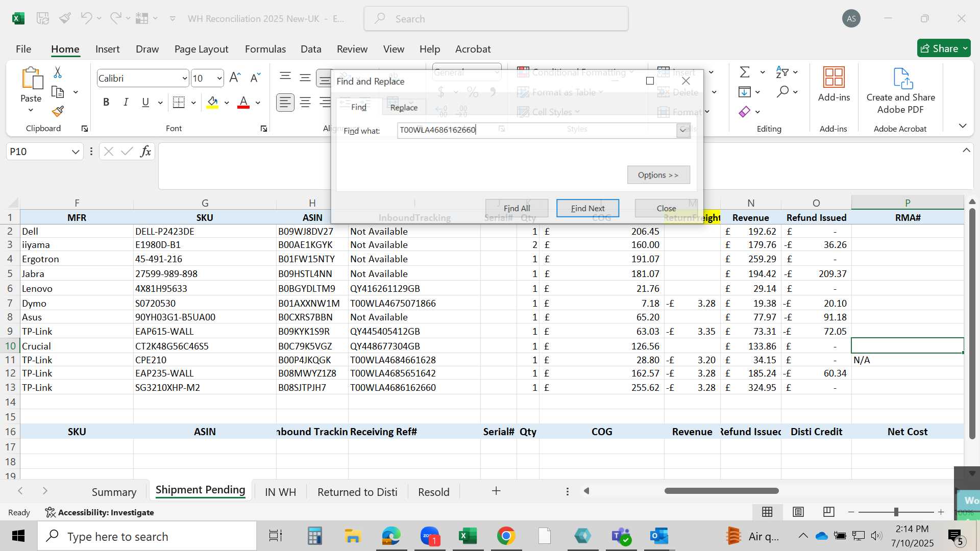Click the Redo arrow icon

pos(115,18)
